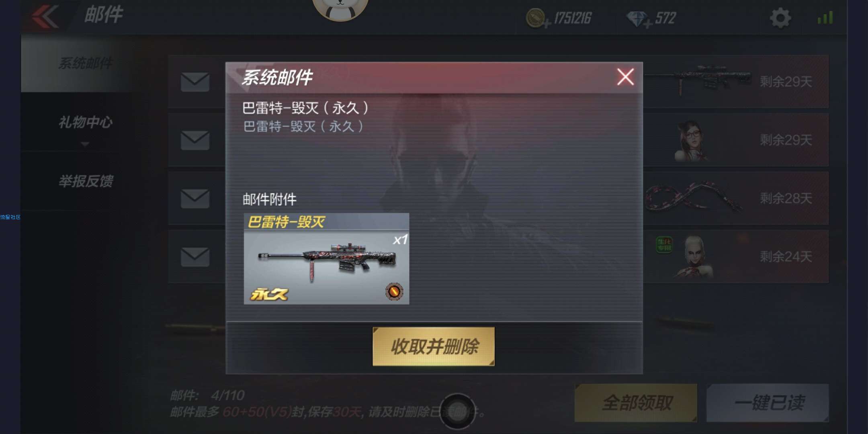Click the 收取并删除 button
Viewport: 868px width, 434px height.
[434, 346]
